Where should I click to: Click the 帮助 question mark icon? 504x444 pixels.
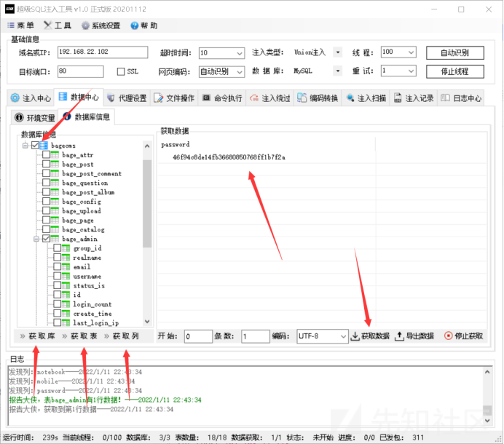(x=134, y=25)
